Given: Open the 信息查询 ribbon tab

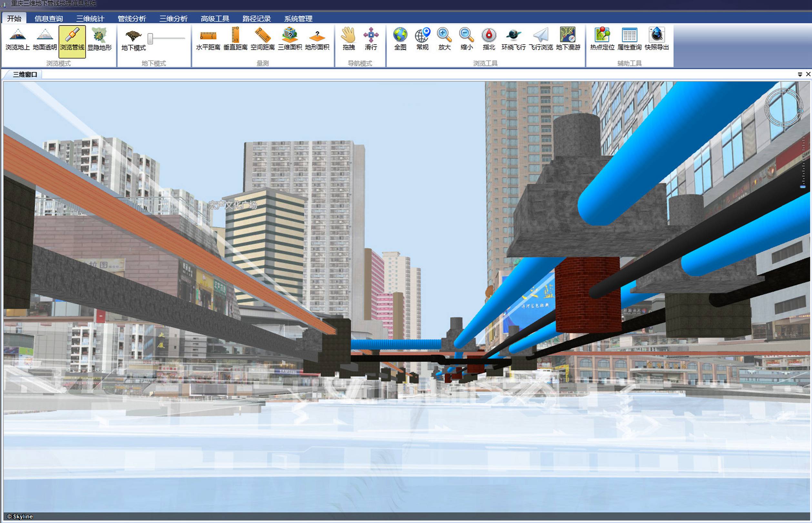Looking at the screenshot, I should point(49,19).
